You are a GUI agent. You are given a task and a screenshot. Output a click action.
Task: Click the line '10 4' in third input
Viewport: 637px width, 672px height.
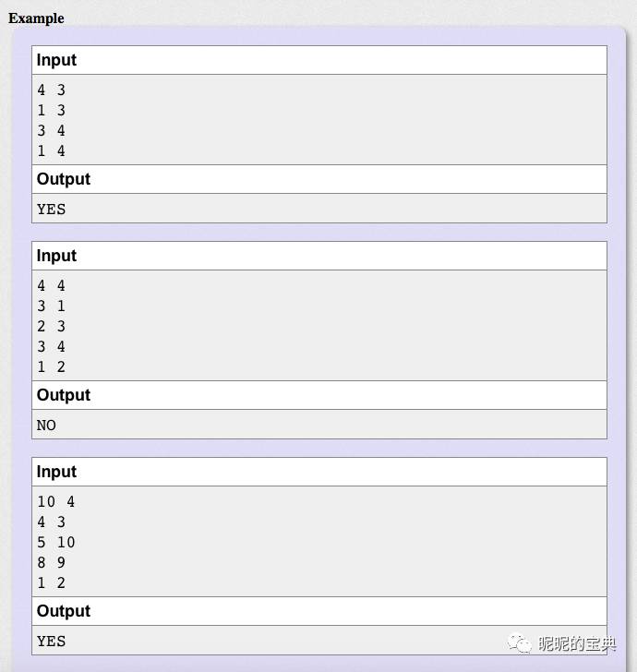coord(56,501)
